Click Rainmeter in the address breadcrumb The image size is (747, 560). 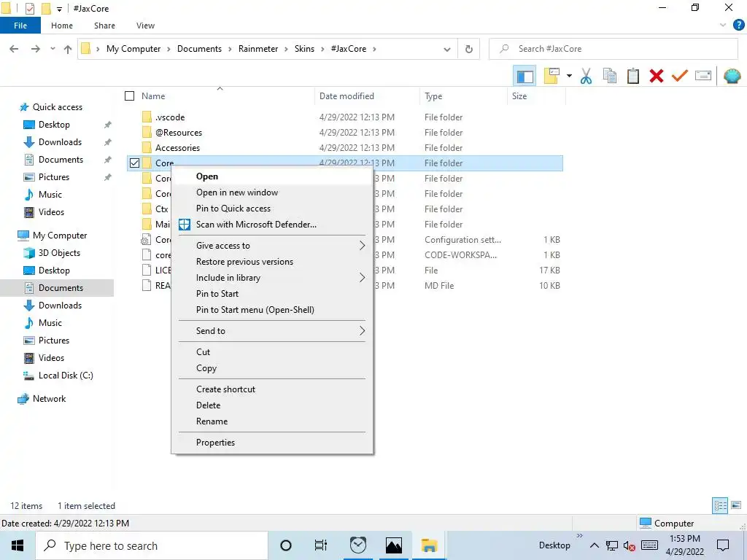click(258, 49)
